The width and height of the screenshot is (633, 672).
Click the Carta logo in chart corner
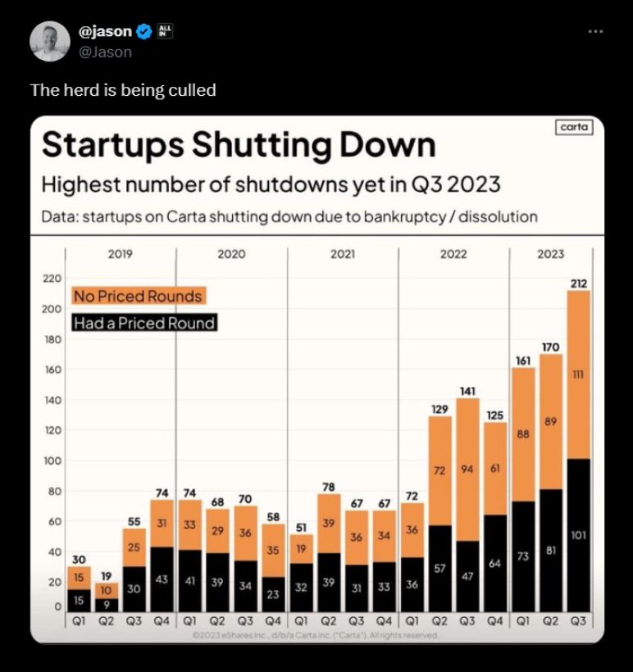coord(573,127)
